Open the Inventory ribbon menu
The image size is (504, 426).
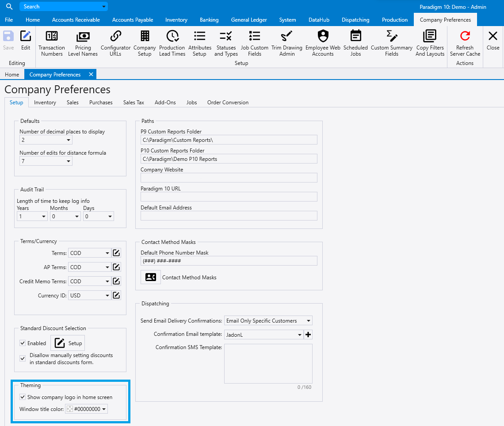(176, 19)
